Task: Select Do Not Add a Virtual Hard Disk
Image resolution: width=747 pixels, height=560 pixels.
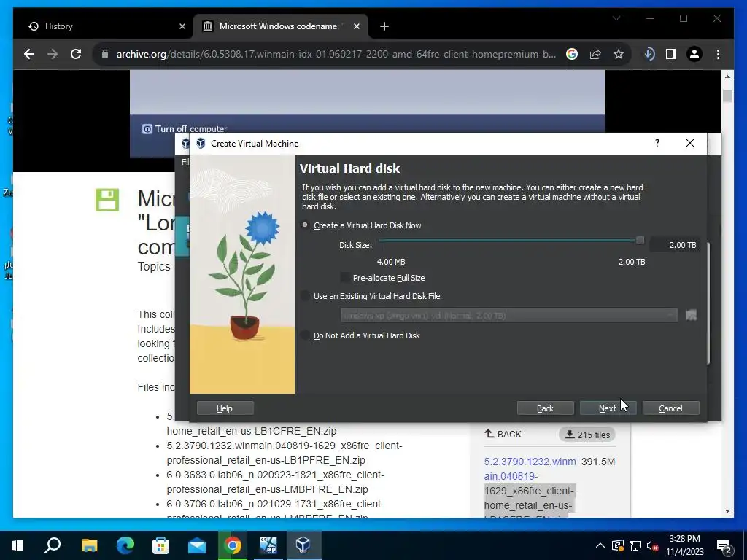Action: click(x=306, y=335)
